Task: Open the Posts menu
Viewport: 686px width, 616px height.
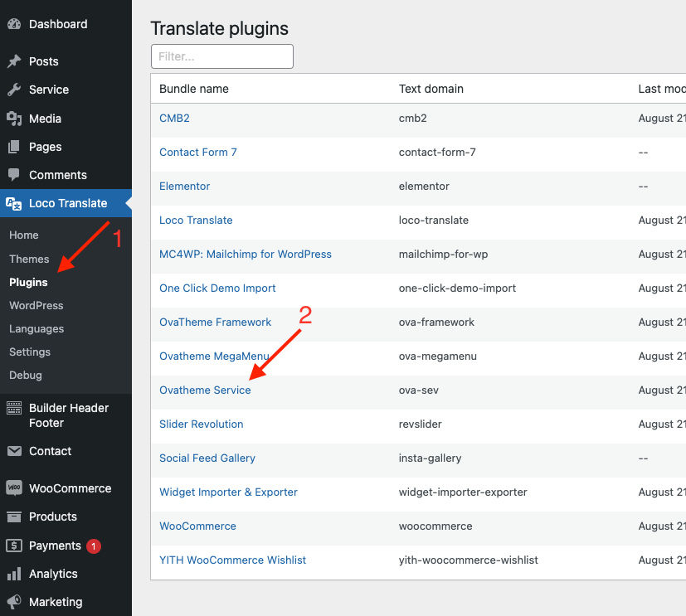Action: pos(44,61)
